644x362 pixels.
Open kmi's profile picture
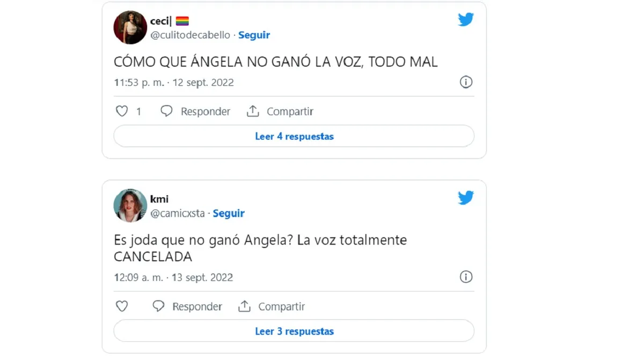click(x=130, y=205)
